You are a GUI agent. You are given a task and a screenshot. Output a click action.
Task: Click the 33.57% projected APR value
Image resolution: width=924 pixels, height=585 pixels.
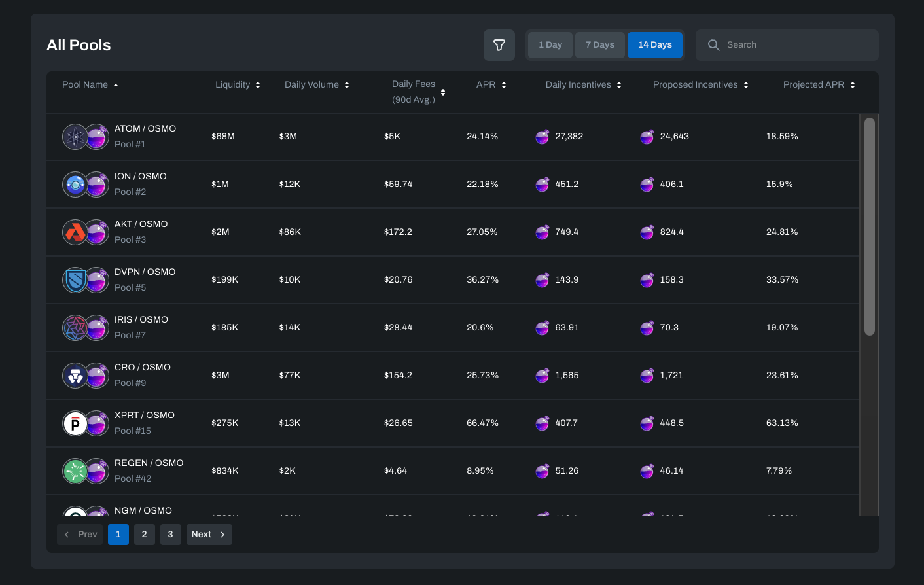(783, 280)
